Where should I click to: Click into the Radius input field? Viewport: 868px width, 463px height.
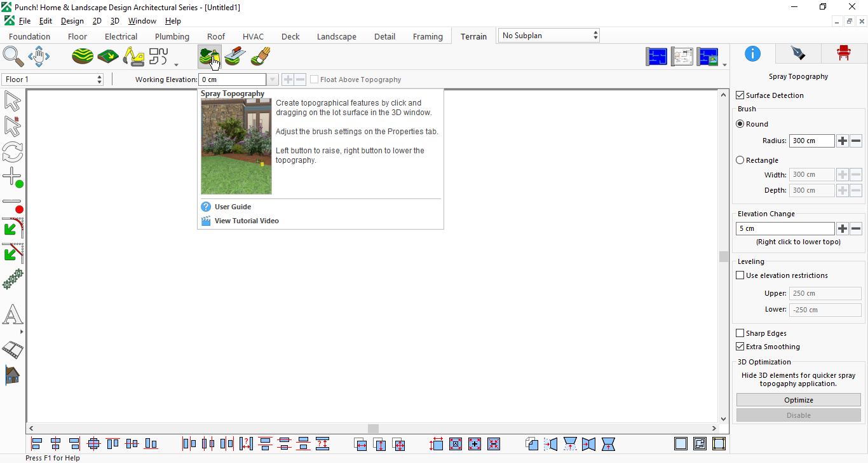(812, 141)
